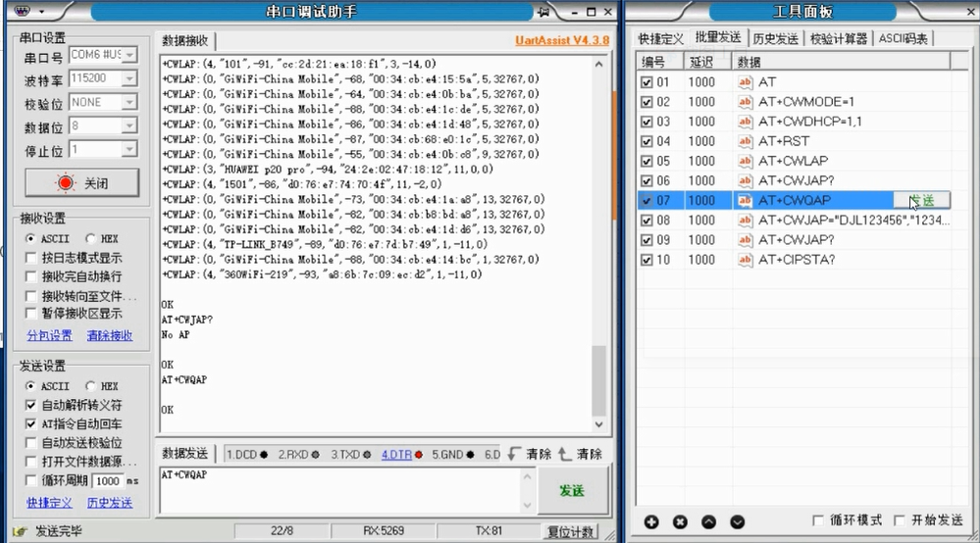Screen dimensions: 980x543
Task: Click the app logo icon in the title bar
Action: coord(23,11)
